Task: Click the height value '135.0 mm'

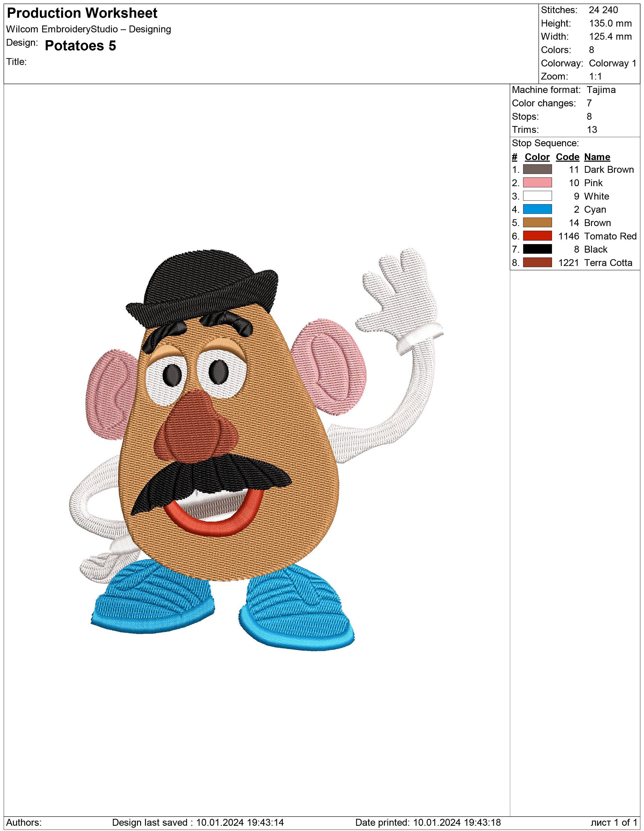Action: (x=610, y=23)
